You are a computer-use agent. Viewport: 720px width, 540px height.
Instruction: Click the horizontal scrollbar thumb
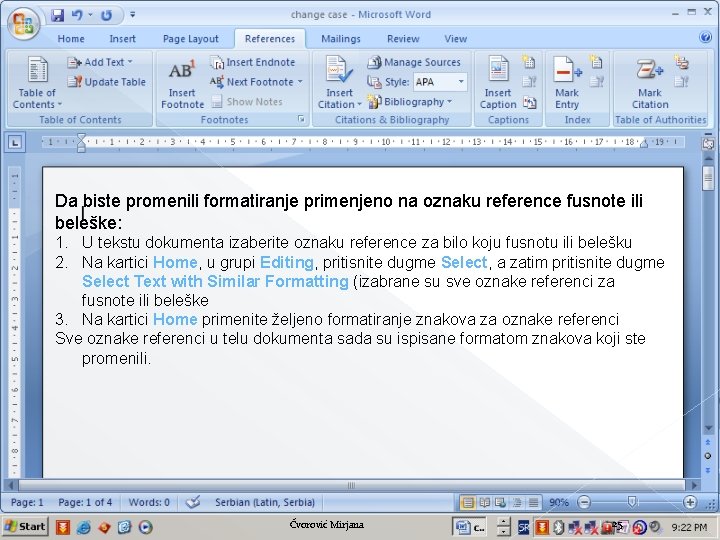click(x=352, y=485)
